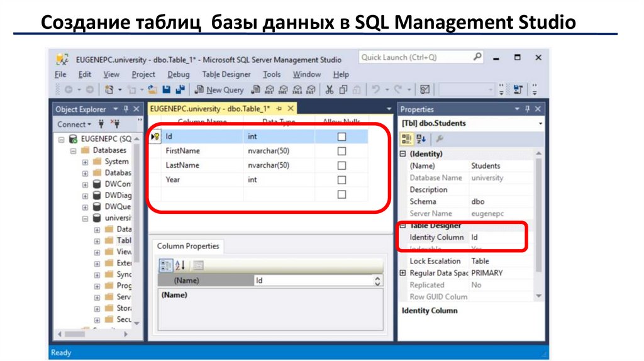This screenshot has width=644, height=361.
Task: Click Categorized icon in Column Properties
Action: (x=166, y=265)
